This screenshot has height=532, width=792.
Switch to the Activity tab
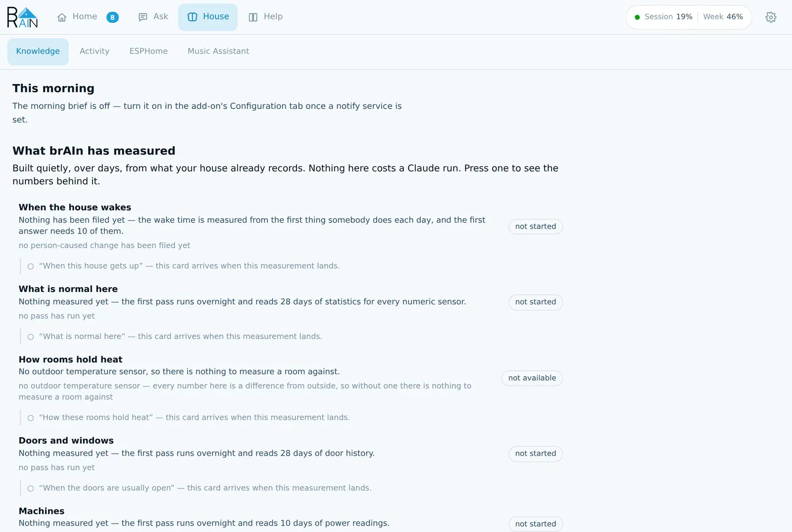(95, 51)
